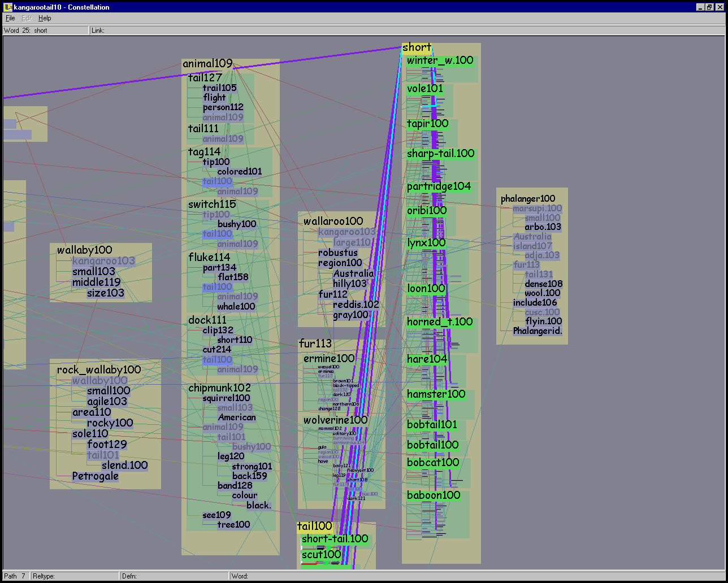Click the "squirrel100" word label
Screen dimensions: 728x583
coord(226,398)
